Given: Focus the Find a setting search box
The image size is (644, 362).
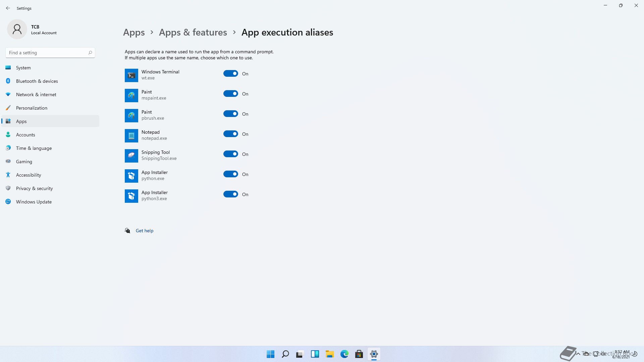Looking at the screenshot, I should click(x=50, y=53).
